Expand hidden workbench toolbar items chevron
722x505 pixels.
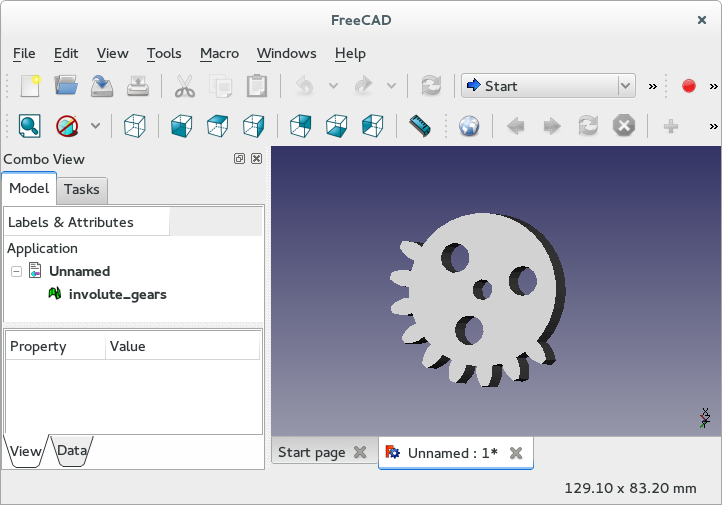coord(652,86)
